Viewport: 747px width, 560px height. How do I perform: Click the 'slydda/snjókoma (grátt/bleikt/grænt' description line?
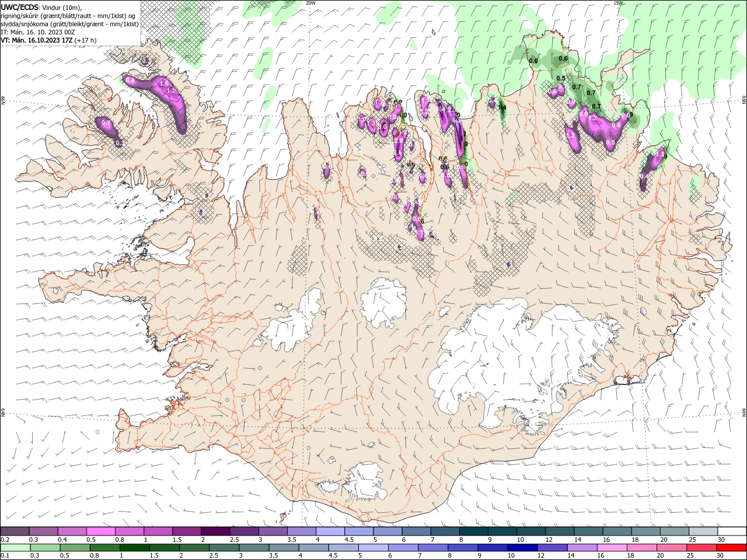click(69, 24)
